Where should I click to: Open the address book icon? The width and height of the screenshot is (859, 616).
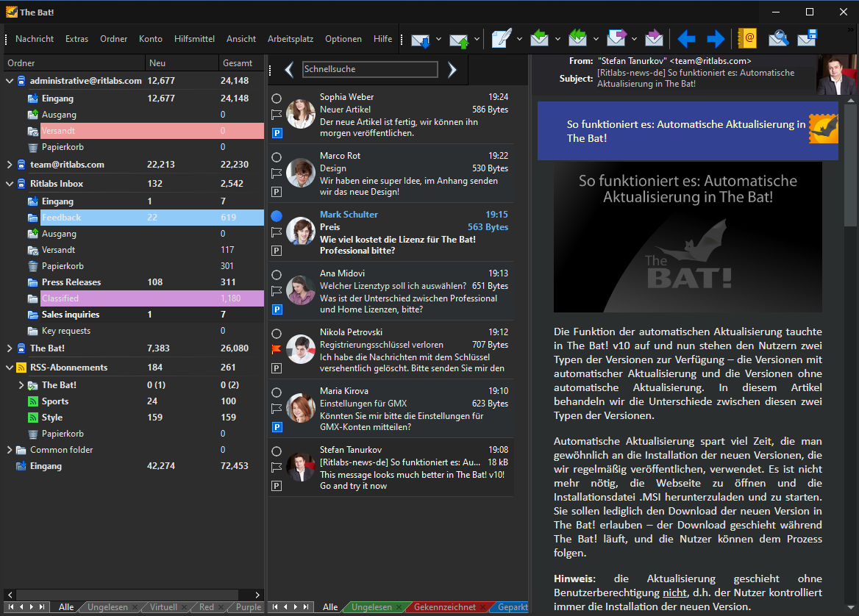(747, 38)
